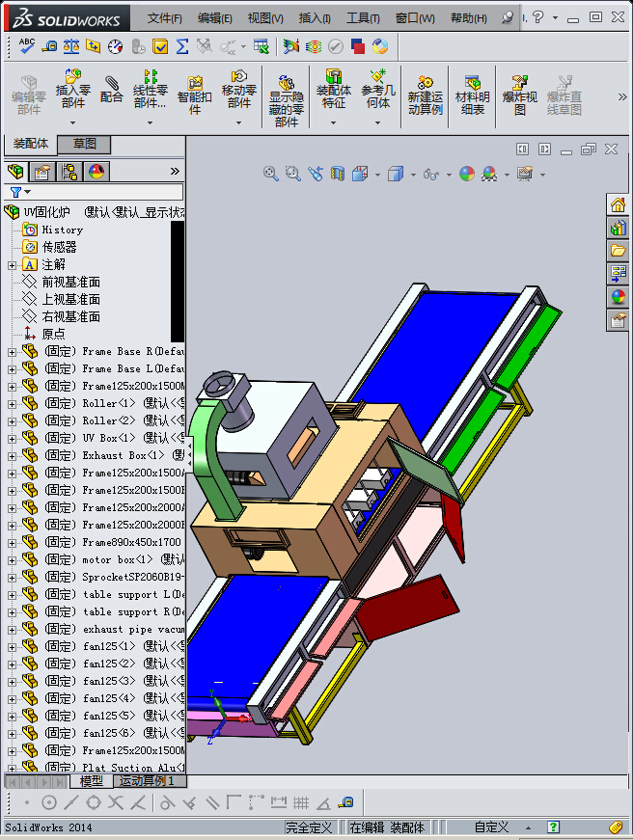The width and height of the screenshot is (633, 840).
Task: Open dropdown under Reference Geometry (参考几何体)
Action: pyautogui.click(x=378, y=122)
